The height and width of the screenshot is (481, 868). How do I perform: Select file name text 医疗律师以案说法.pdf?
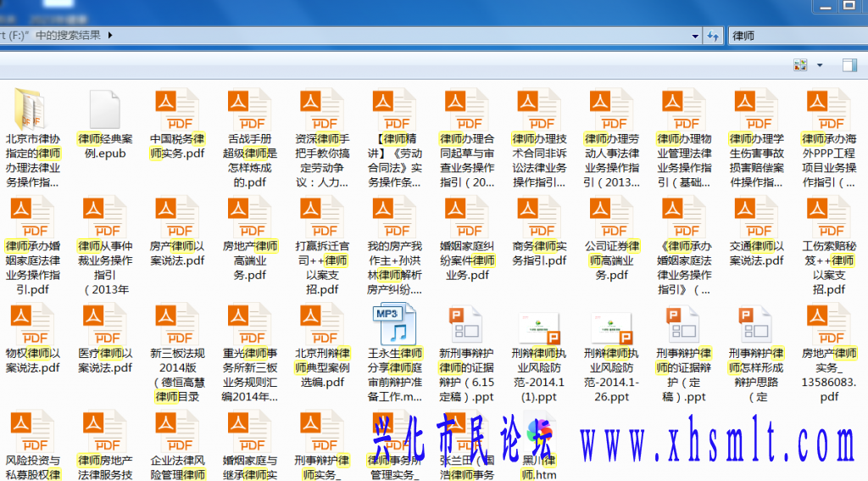[105, 361]
